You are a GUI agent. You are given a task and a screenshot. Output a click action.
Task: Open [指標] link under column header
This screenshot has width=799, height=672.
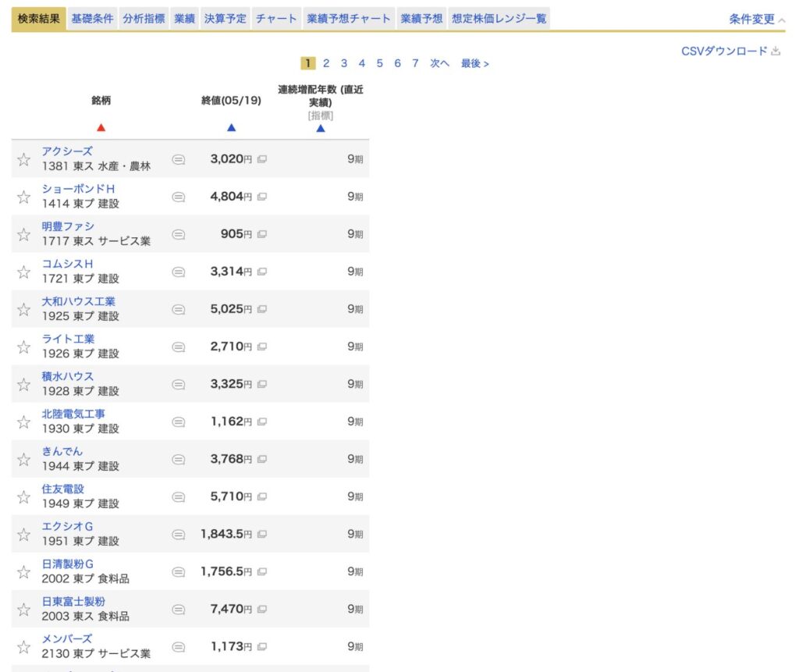(321, 116)
